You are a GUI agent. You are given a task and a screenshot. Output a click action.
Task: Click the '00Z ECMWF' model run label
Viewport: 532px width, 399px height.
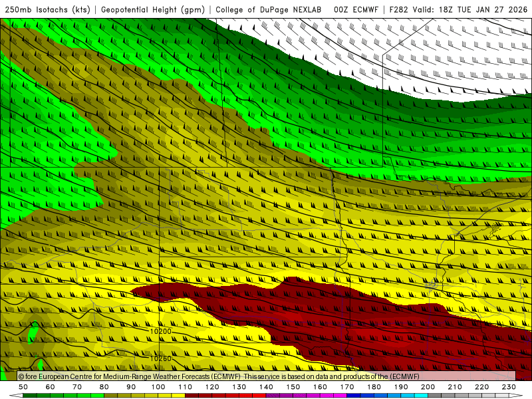pyautogui.click(x=356, y=9)
